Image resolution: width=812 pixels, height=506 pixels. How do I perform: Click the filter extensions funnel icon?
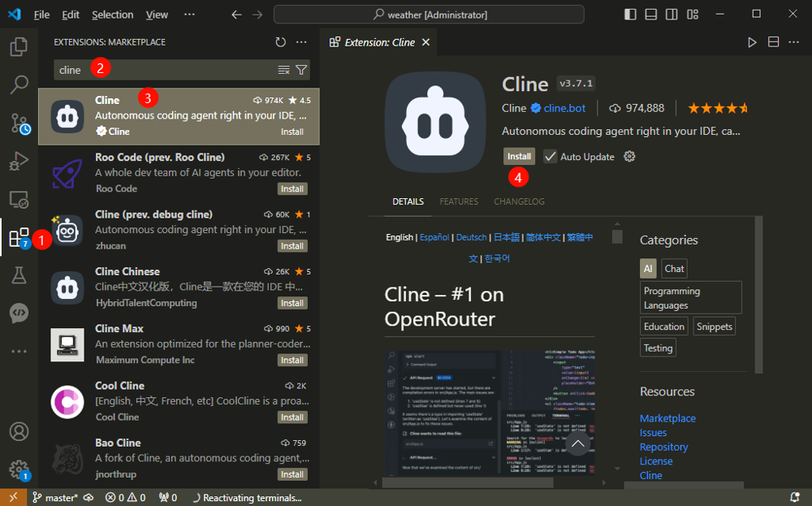301,70
